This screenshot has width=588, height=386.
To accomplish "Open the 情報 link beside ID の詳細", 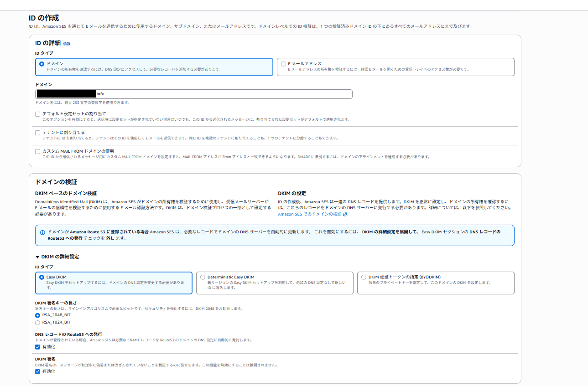I will (67, 44).
